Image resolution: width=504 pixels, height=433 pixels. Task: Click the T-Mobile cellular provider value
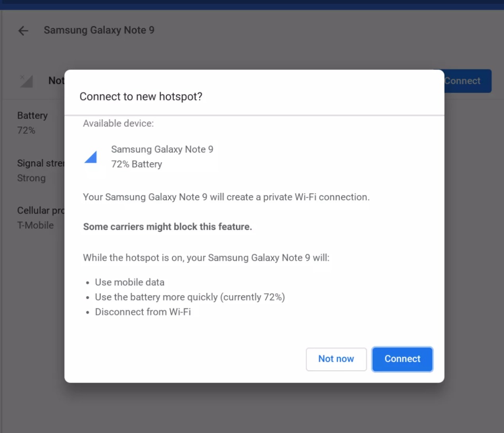pos(35,225)
